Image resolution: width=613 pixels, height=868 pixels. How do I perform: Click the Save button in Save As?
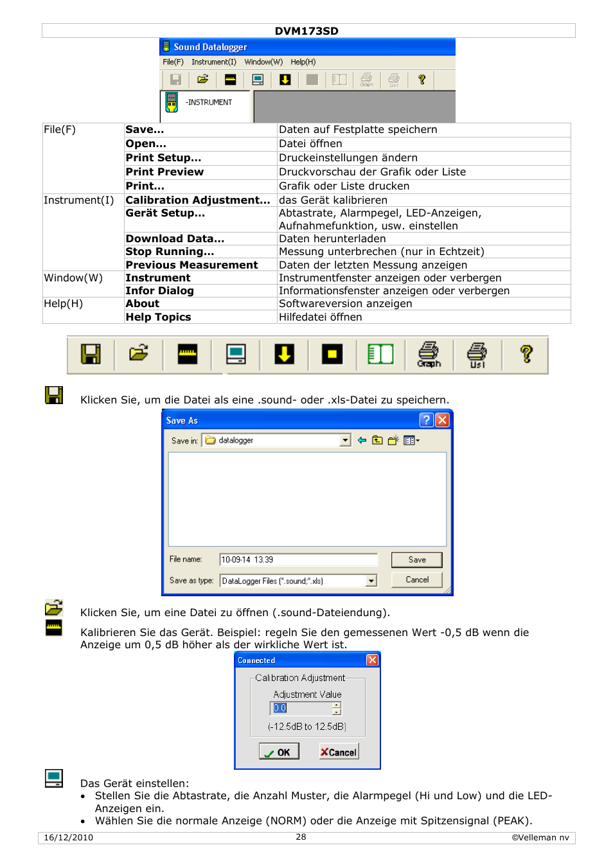click(417, 560)
